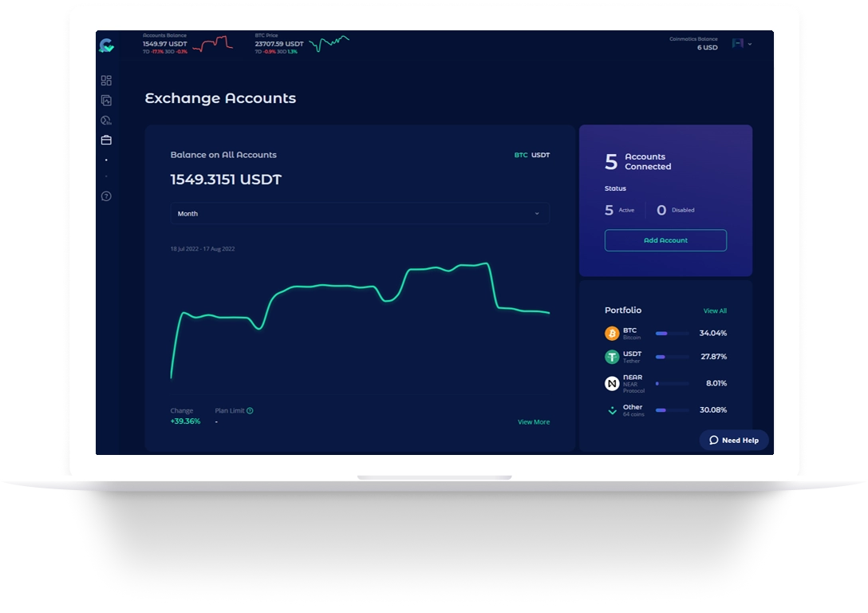Toggle the Other coins entry in Portfolio
The height and width of the screenshot is (613, 868).
[x=611, y=409]
